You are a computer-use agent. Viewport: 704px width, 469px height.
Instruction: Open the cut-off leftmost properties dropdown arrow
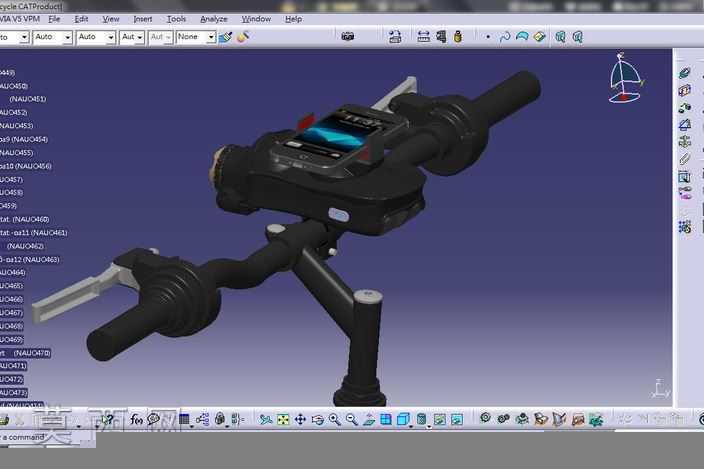point(24,37)
